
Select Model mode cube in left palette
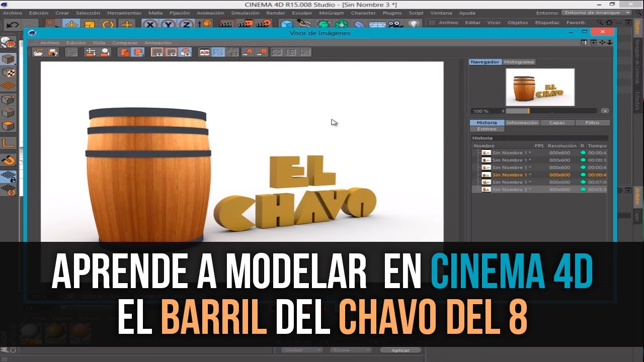8,59
